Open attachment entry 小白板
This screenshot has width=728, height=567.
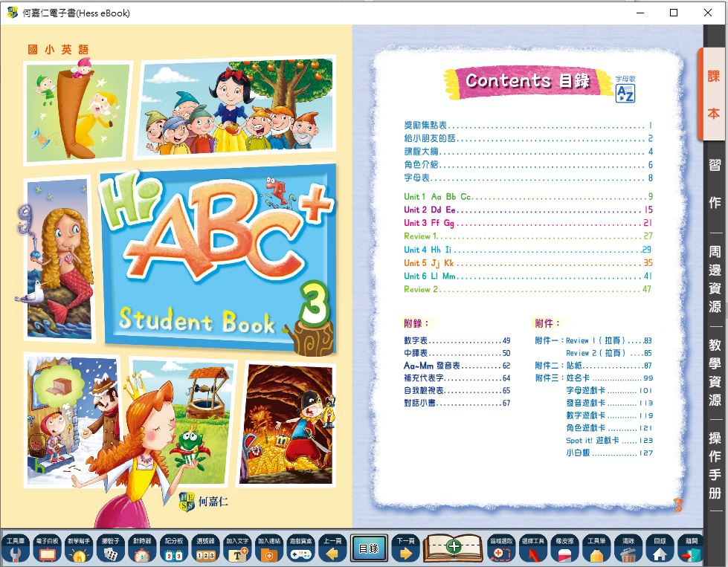click(x=609, y=453)
